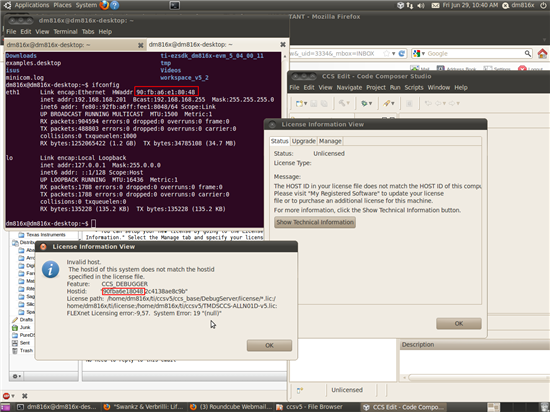The image size is (550, 412).
Task: Close the first terminal tab
Action: coord(141,45)
